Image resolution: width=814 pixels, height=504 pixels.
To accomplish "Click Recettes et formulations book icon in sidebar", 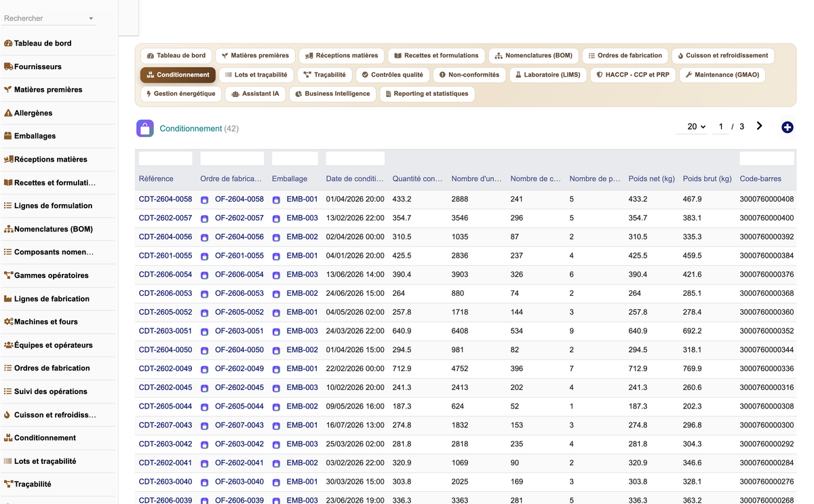I will (x=8, y=182).
